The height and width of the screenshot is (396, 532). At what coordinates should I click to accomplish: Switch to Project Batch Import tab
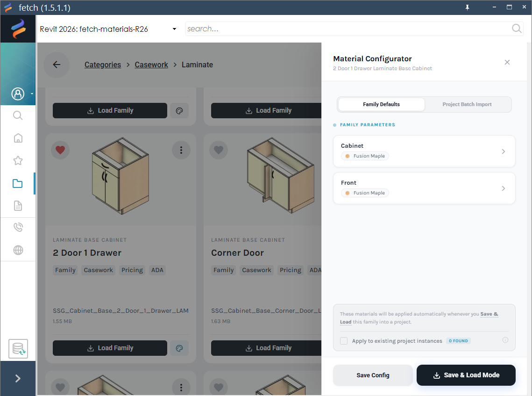coord(467,104)
